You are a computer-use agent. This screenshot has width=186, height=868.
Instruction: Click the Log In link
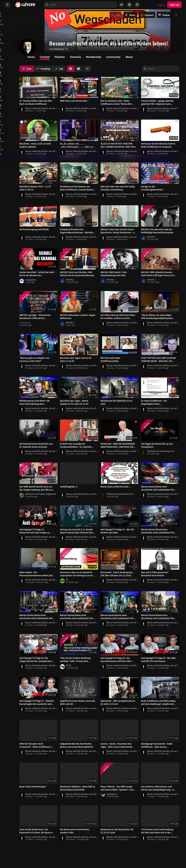tap(161, 5)
